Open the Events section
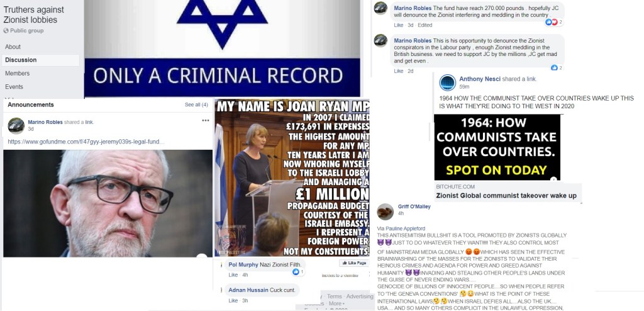Image resolution: width=644 pixels, height=311 pixels. [14, 87]
